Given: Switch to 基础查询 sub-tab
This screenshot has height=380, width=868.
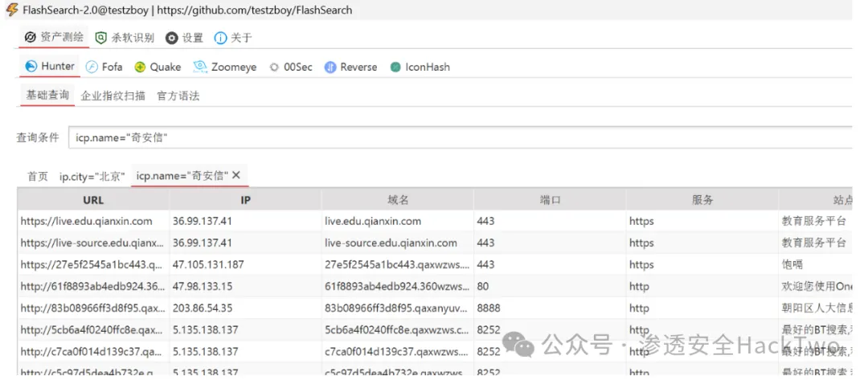Looking at the screenshot, I should 47,95.
